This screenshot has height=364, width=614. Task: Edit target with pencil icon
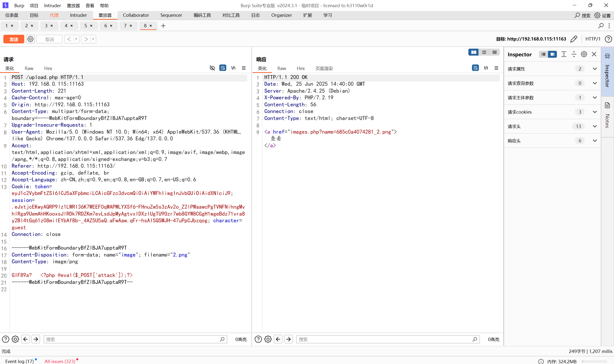pyautogui.click(x=574, y=39)
